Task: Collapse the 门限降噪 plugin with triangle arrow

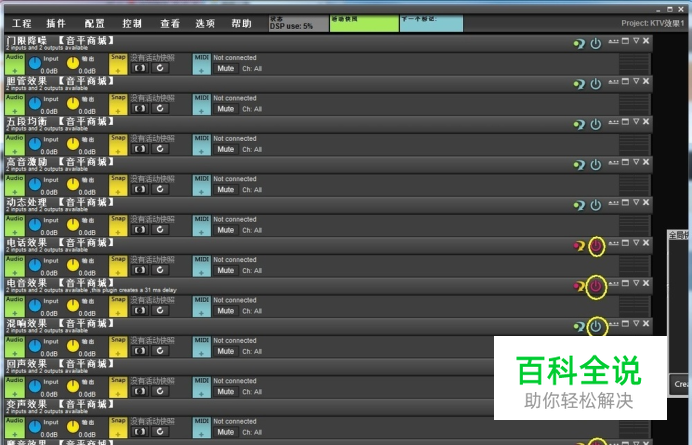Action: click(x=636, y=41)
